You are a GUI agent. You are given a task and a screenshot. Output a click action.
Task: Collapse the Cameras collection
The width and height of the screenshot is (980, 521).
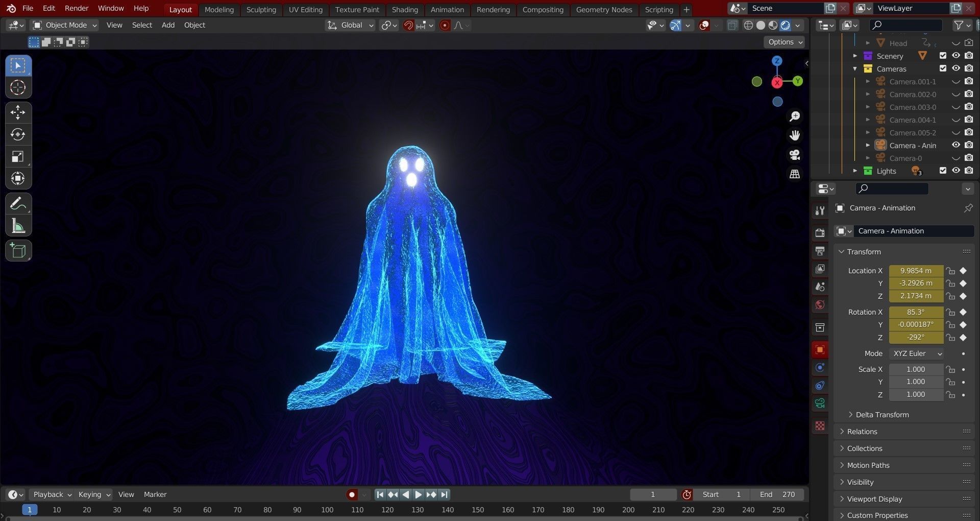[x=855, y=68]
